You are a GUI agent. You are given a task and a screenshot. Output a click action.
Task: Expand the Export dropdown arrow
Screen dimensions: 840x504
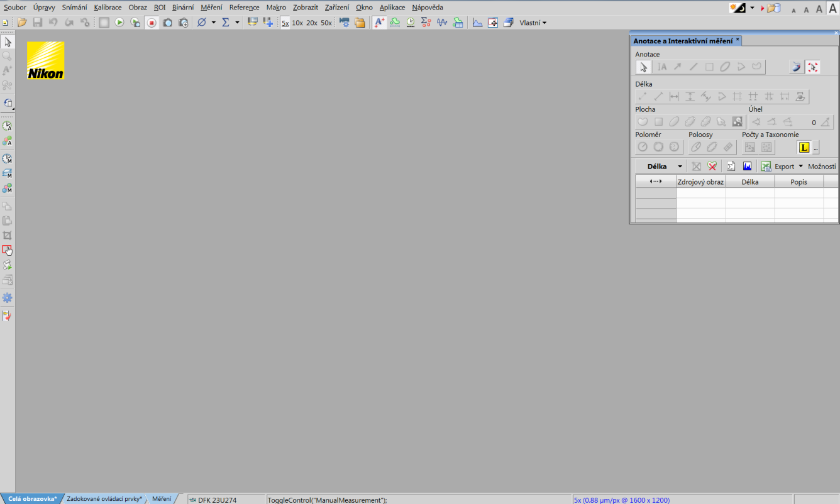800,167
